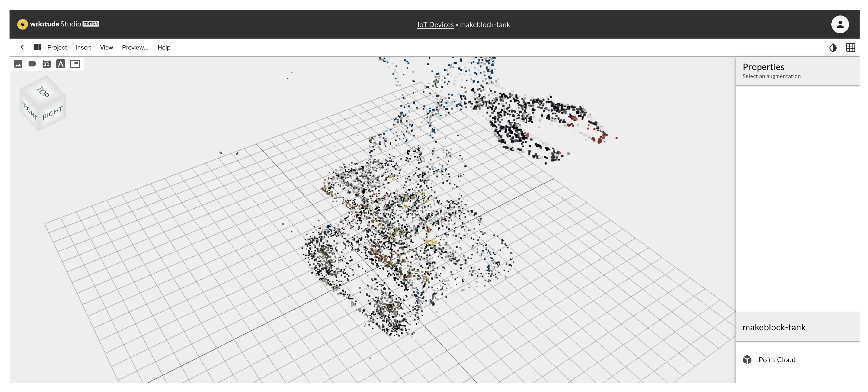Toggle the grid display icon

tap(850, 48)
